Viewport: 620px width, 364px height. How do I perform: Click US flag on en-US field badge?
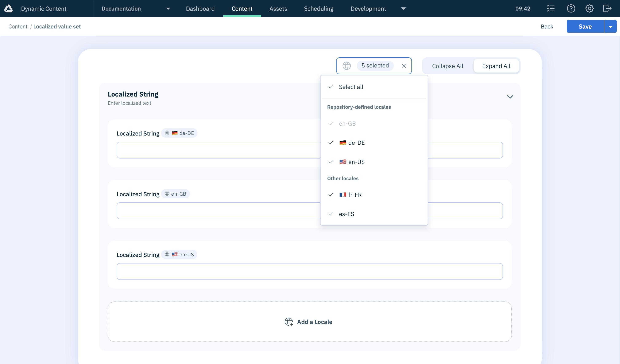pyautogui.click(x=175, y=255)
